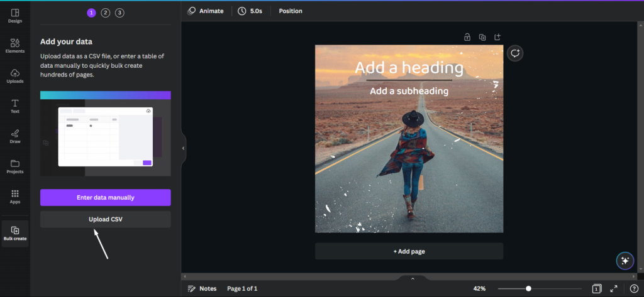Open the 42% zoom level menu

click(x=479, y=288)
